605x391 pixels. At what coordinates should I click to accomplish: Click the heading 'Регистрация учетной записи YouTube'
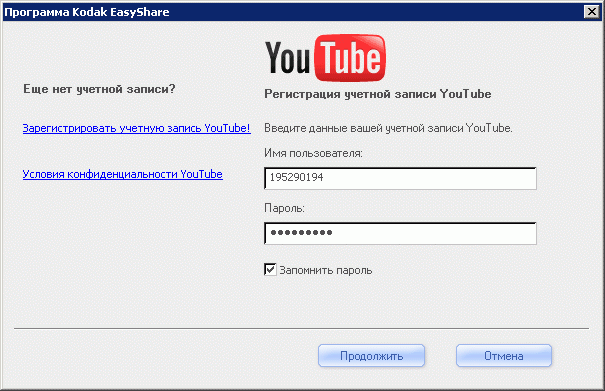(378, 94)
